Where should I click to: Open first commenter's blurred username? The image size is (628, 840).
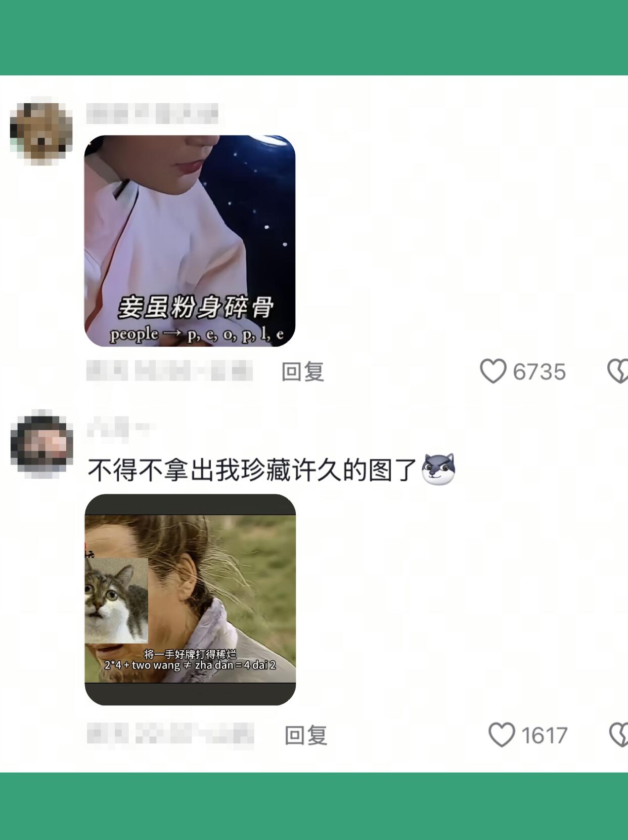152,113
